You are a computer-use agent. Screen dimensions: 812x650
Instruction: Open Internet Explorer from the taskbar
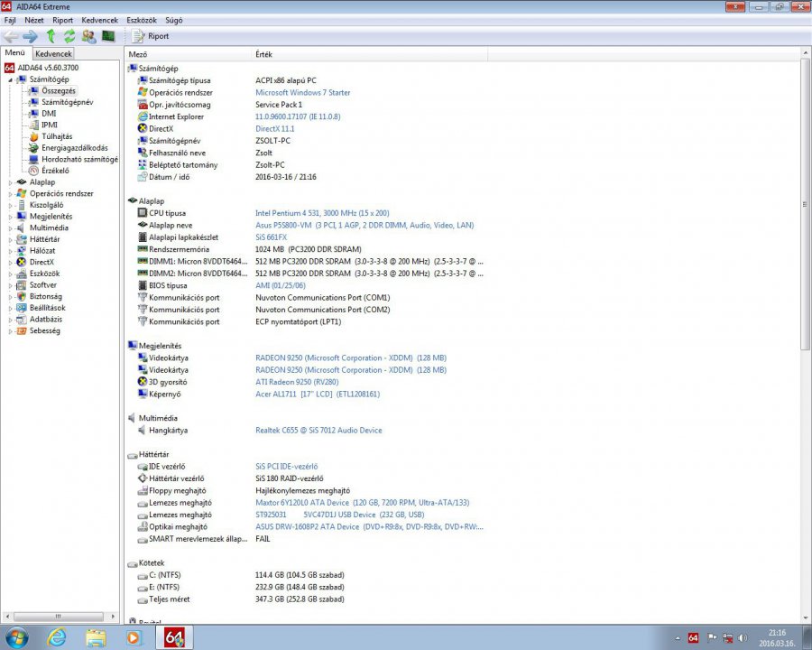pos(57,637)
